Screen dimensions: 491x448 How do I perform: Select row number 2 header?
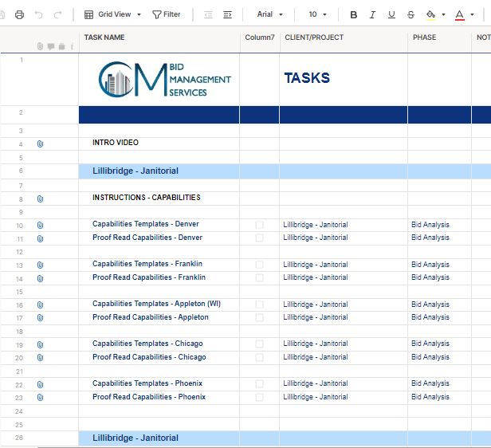click(21, 112)
